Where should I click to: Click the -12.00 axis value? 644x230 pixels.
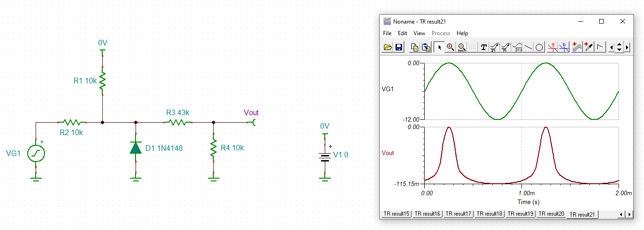pyautogui.click(x=411, y=119)
